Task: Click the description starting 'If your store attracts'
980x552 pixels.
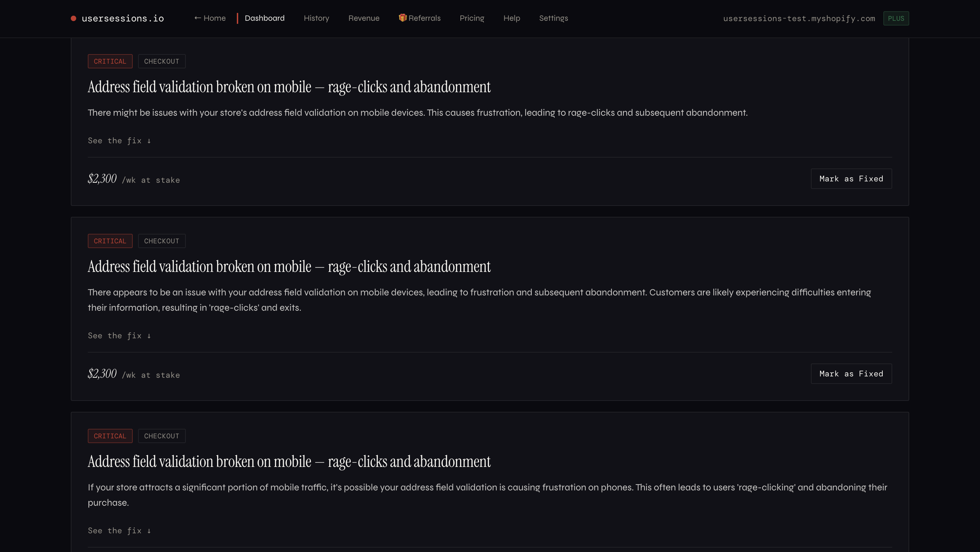Action: tap(487, 495)
